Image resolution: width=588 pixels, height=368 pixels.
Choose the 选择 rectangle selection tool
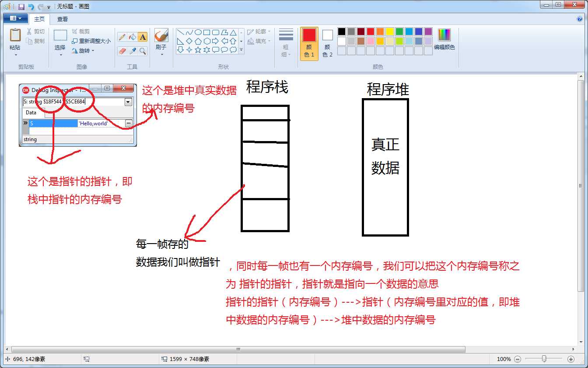60,35
